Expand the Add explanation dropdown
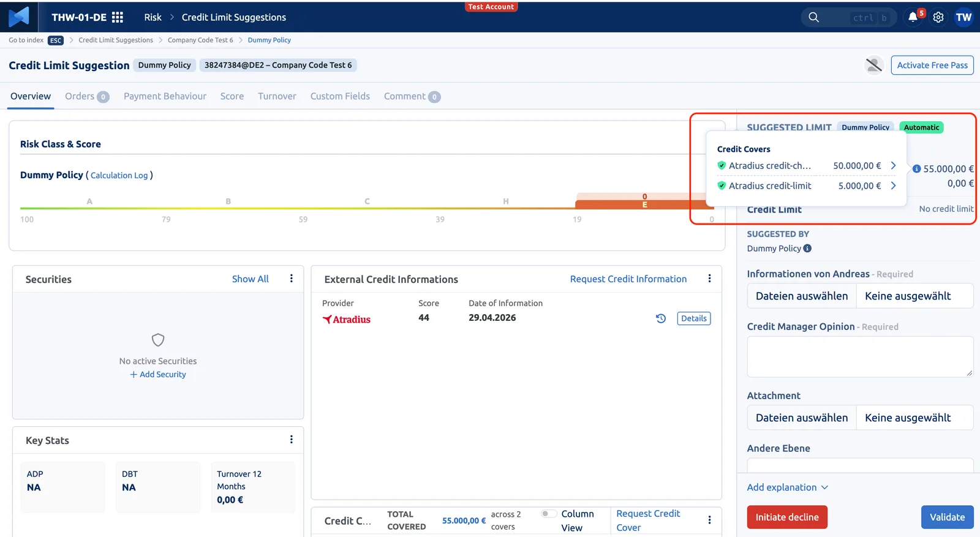980x537 pixels. point(788,487)
